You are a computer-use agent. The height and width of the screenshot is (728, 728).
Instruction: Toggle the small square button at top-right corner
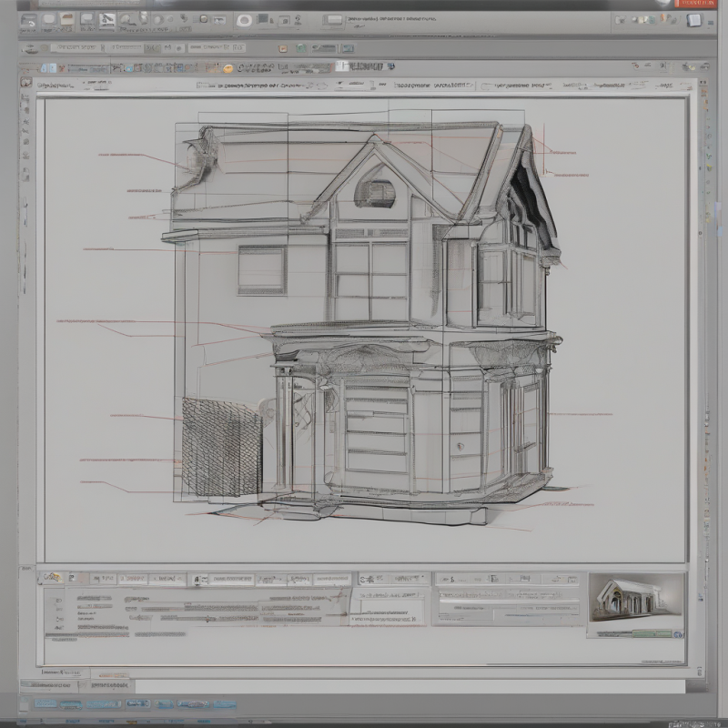point(695,20)
